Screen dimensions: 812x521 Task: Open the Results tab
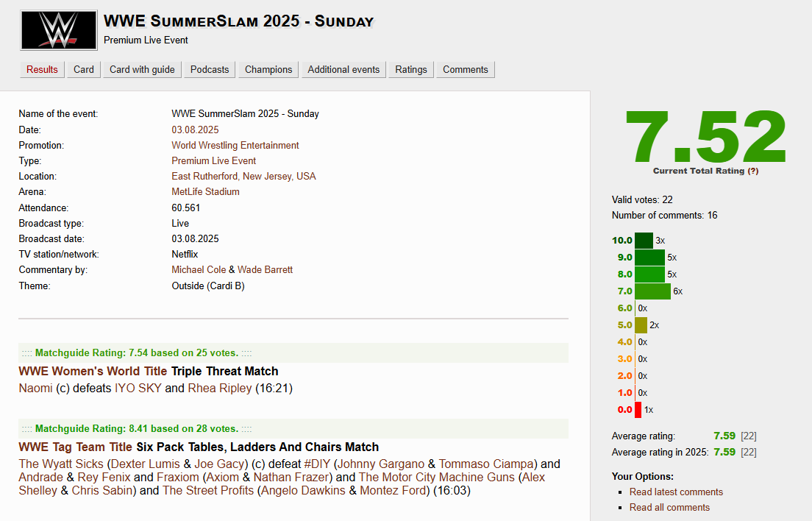click(x=42, y=69)
